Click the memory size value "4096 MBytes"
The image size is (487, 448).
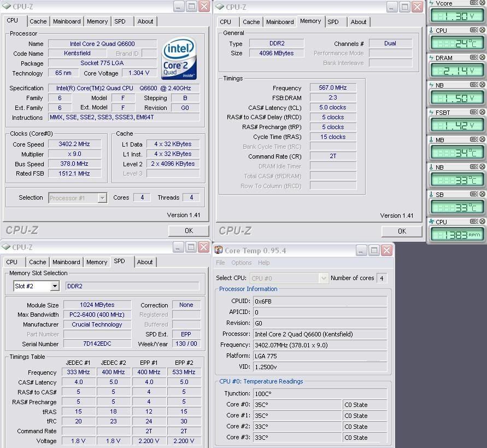[x=277, y=53]
